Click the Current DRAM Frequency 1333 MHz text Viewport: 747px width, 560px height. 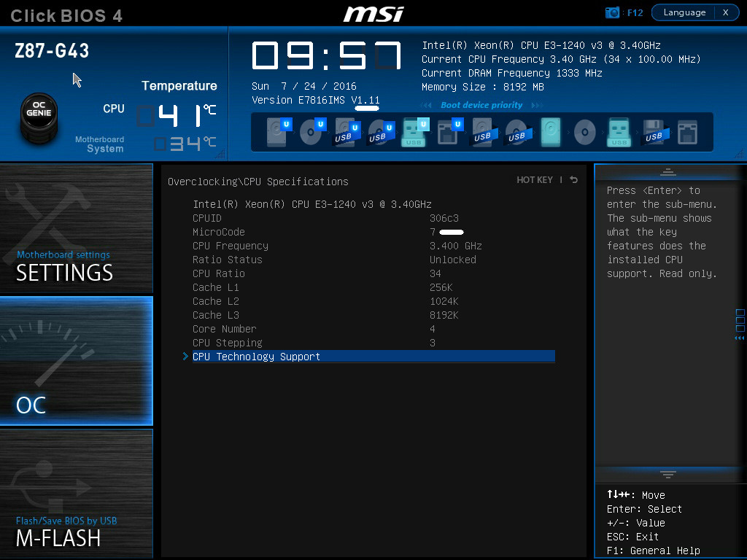(x=512, y=73)
